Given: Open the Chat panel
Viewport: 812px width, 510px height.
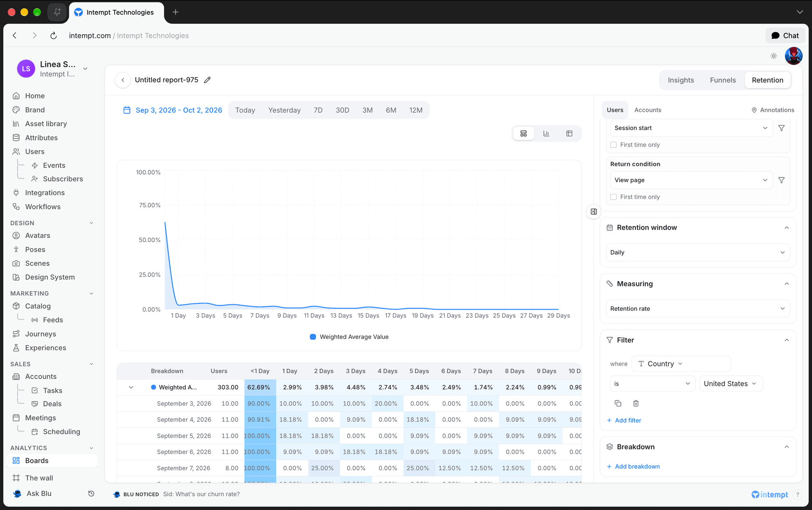Looking at the screenshot, I should coord(785,35).
